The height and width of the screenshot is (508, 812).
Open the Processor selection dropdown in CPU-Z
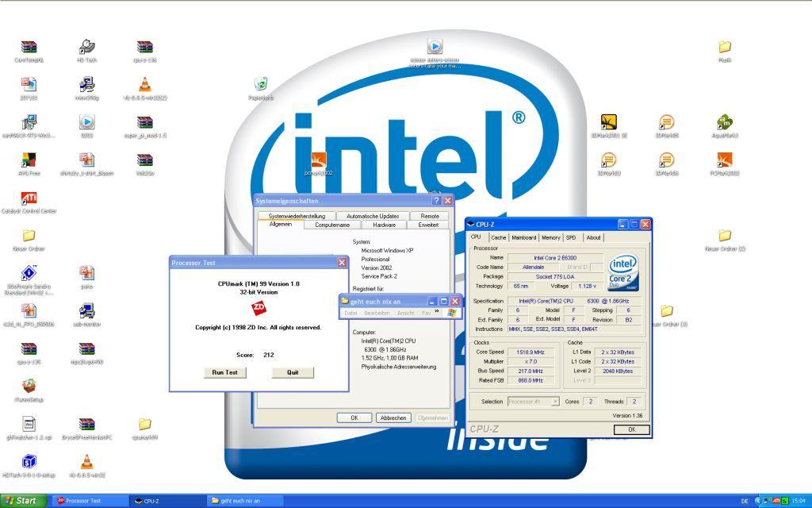[555, 402]
